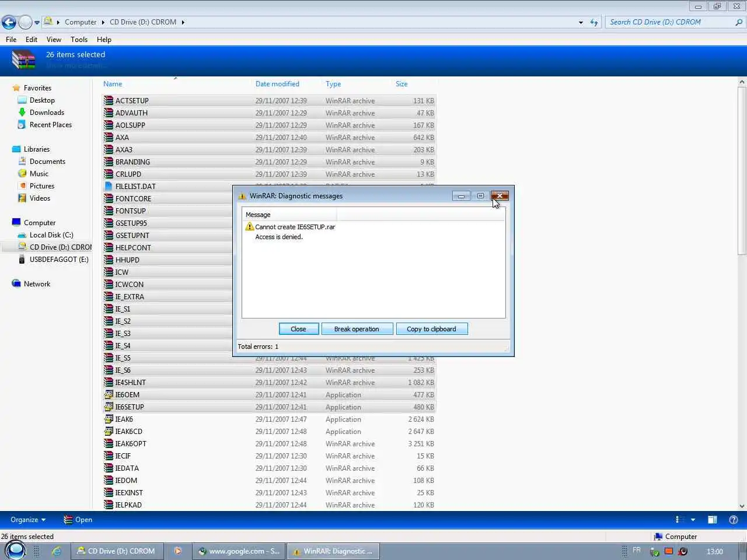This screenshot has height=560, width=747.
Task: Open Internet Explorer from taskbar
Action: point(57,551)
